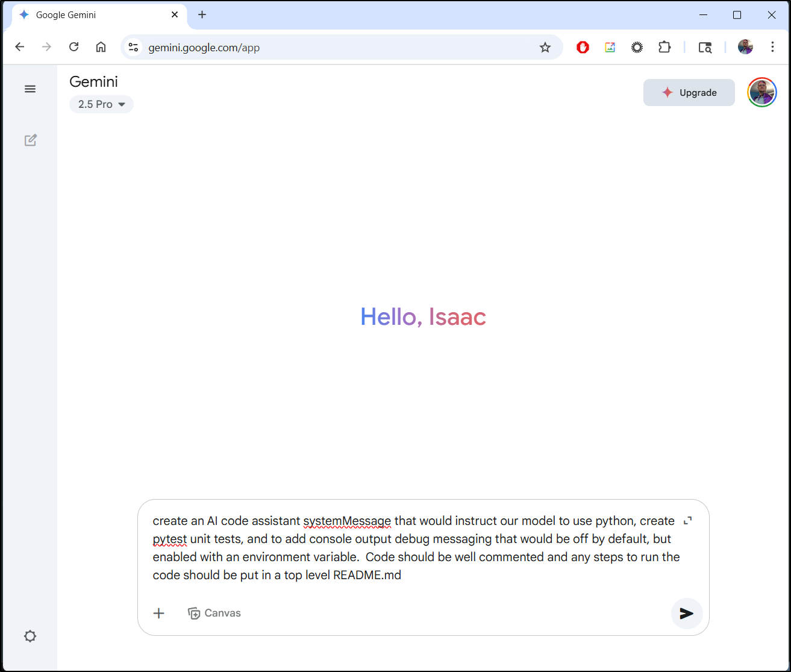
Task: Open the Chrome three-dot menu
Action: coord(772,47)
